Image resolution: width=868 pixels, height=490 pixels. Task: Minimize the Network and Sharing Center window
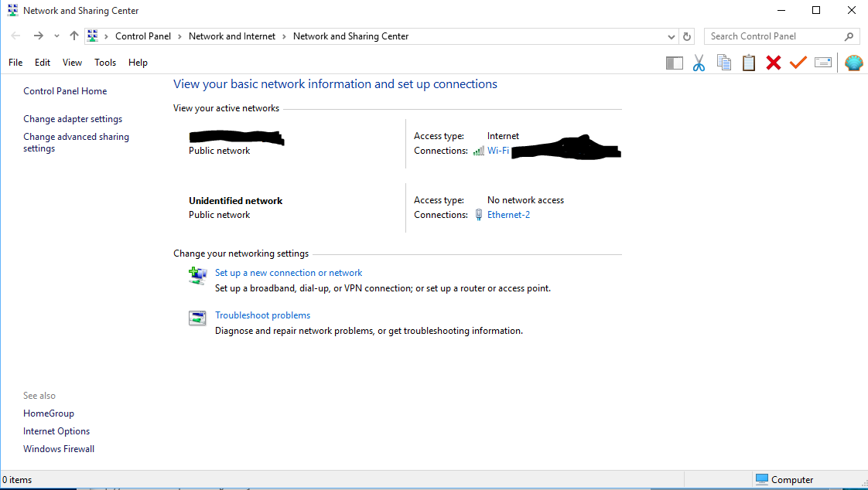pos(781,11)
